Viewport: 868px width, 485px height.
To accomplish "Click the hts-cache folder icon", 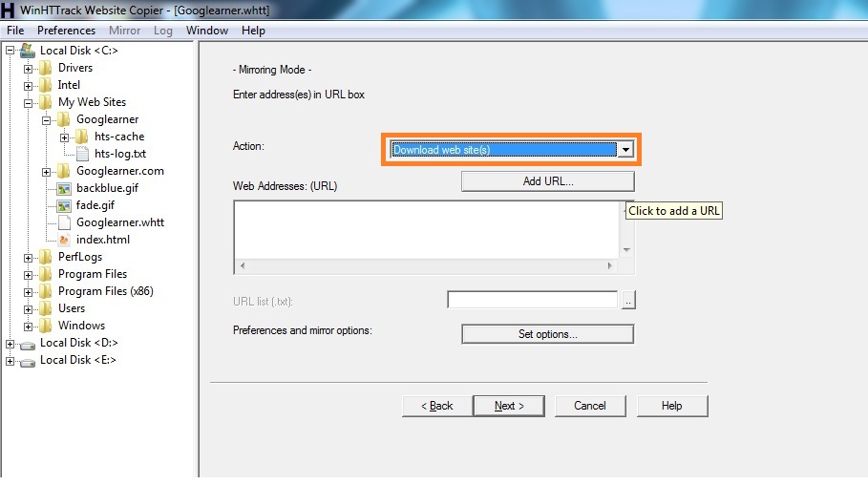I will point(82,137).
